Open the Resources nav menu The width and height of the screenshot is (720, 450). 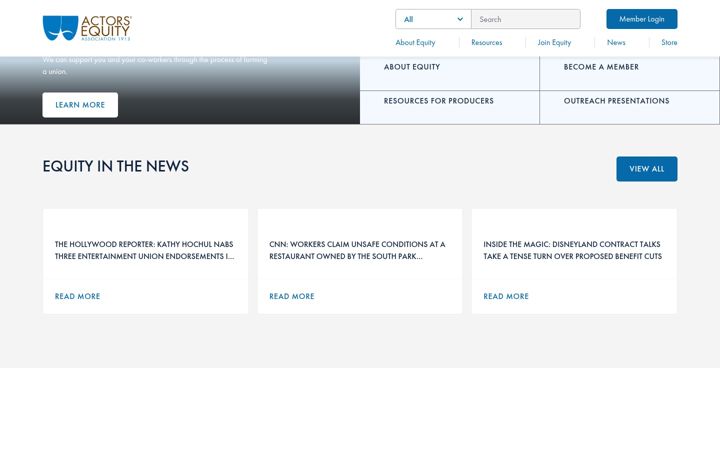pos(487,42)
